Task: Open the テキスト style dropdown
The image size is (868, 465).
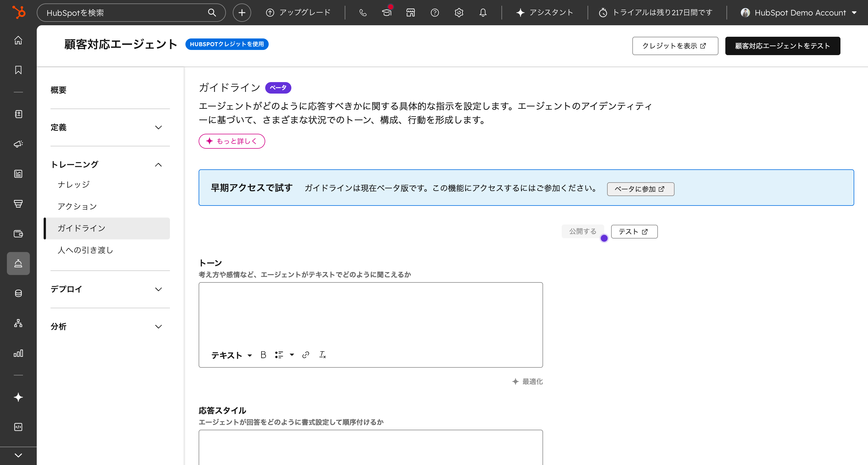Action: tap(231, 355)
